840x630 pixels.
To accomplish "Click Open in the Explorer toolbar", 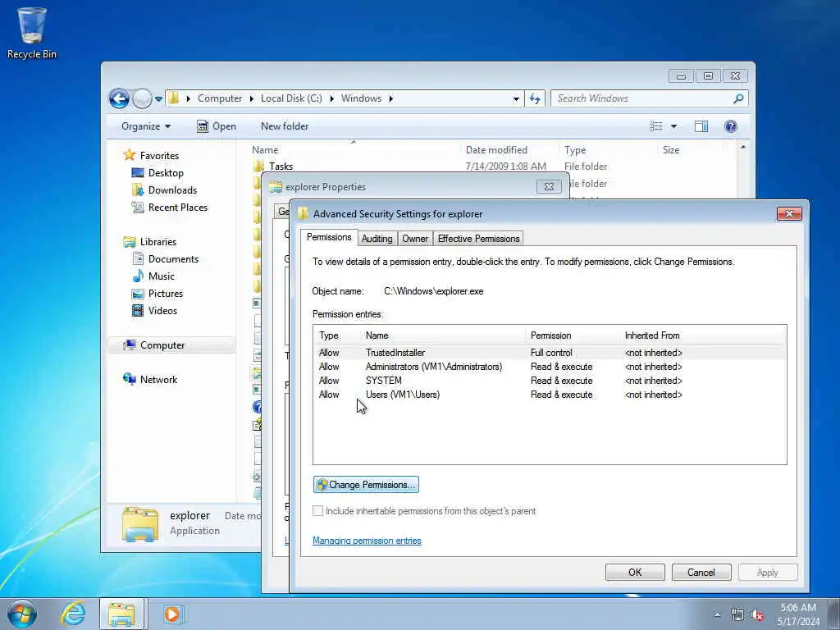I will (217, 126).
